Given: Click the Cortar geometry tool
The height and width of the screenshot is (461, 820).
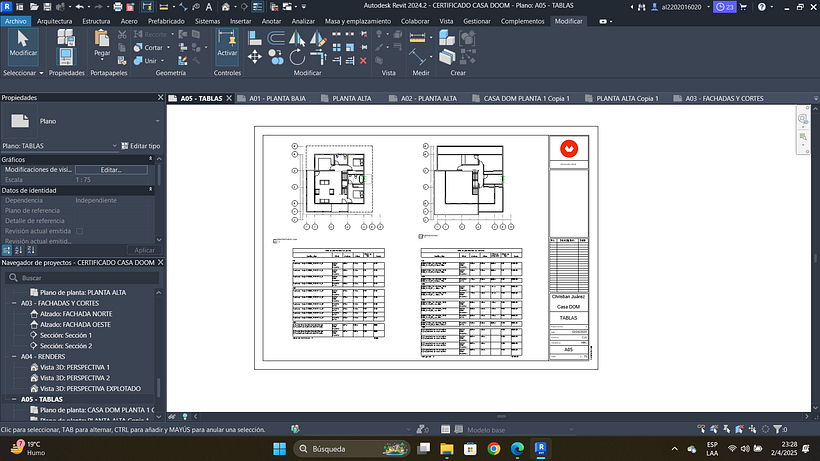Looking at the screenshot, I should (149, 48).
